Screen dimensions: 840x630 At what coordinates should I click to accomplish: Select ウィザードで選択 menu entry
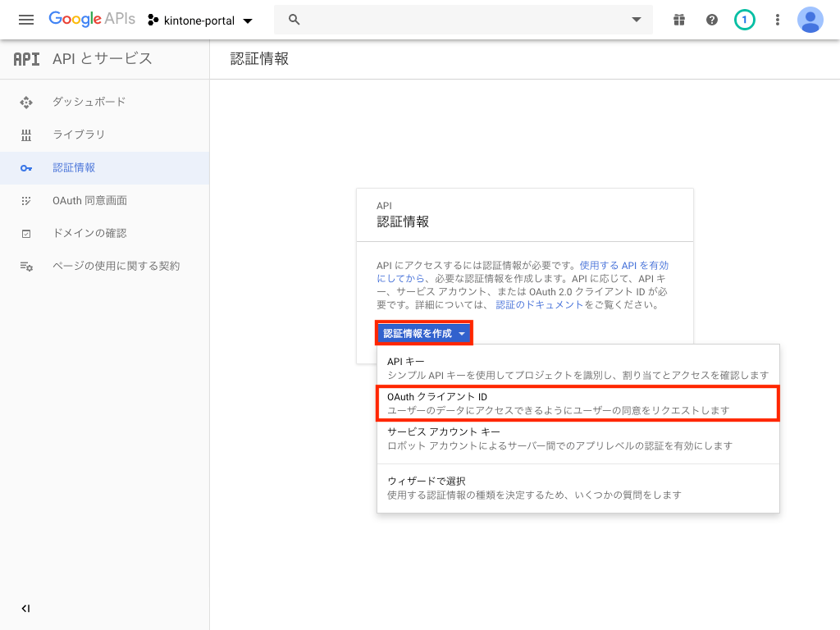coord(577,487)
